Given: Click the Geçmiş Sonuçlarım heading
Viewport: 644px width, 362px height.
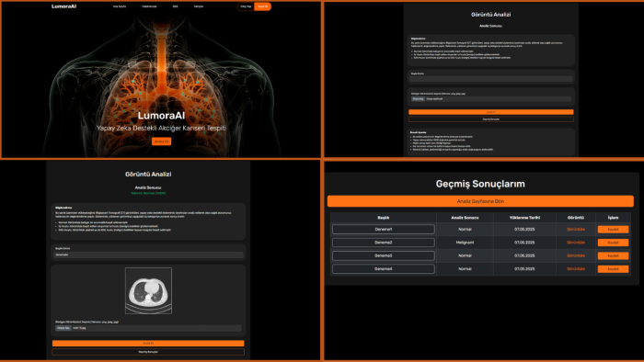Looking at the screenshot, I should pyautogui.click(x=480, y=184).
